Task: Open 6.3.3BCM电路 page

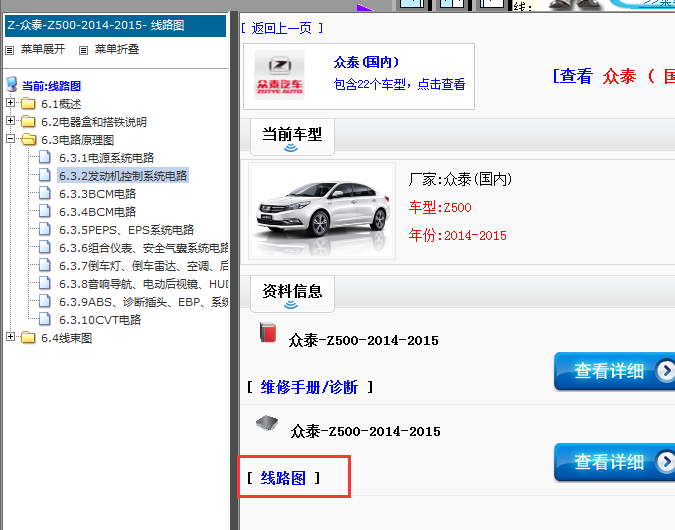Action: (x=97, y=194)
